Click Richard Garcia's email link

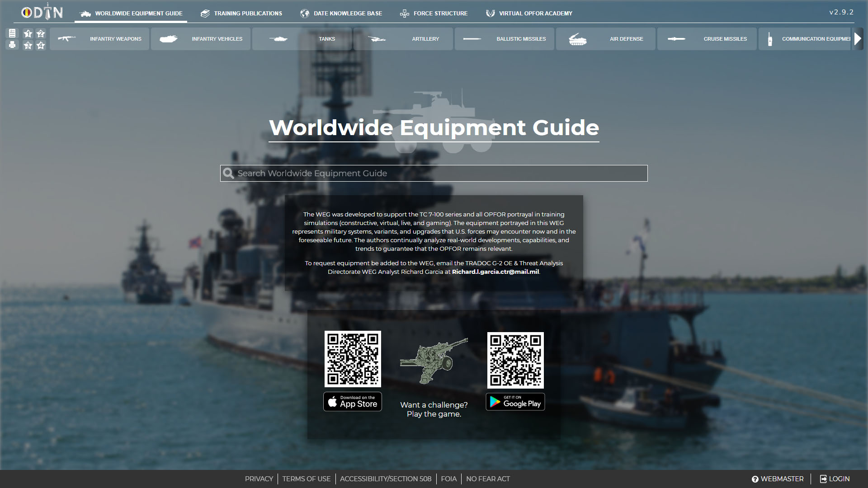[495, 272]
